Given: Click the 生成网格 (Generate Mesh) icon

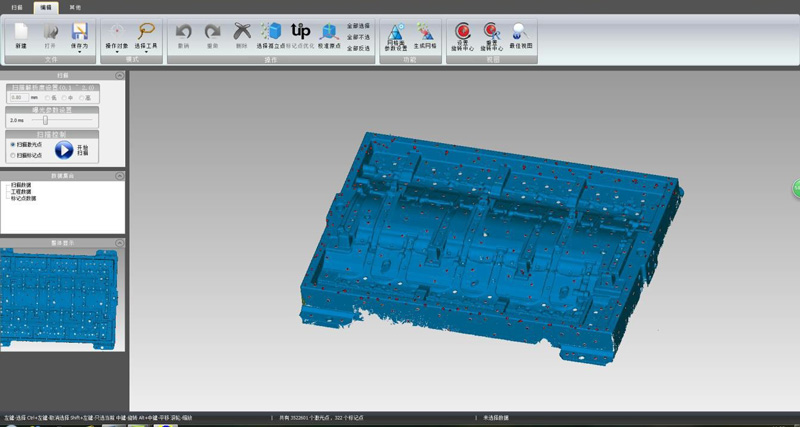Looking at the screenshot, I should (426, 35).
